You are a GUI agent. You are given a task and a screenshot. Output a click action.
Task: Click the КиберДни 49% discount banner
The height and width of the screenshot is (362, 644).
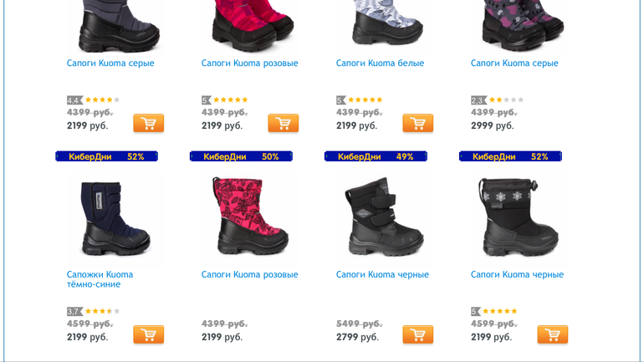(x=376, y=156)
